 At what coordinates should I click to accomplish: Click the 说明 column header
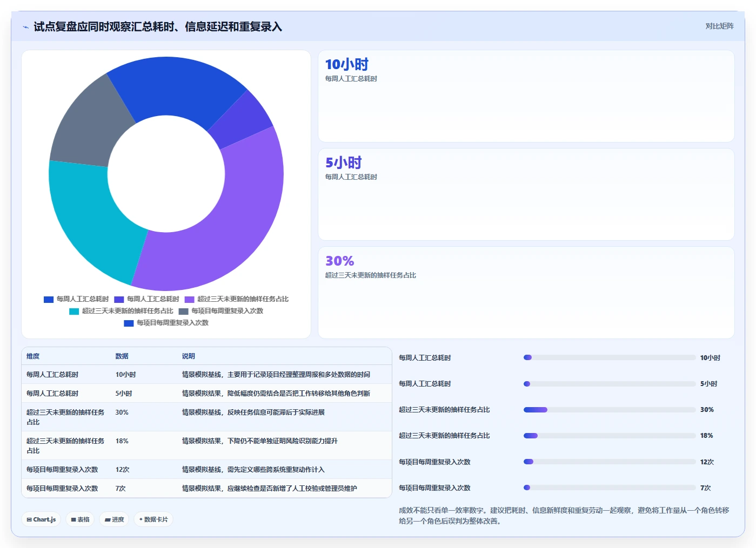(188, 356)
